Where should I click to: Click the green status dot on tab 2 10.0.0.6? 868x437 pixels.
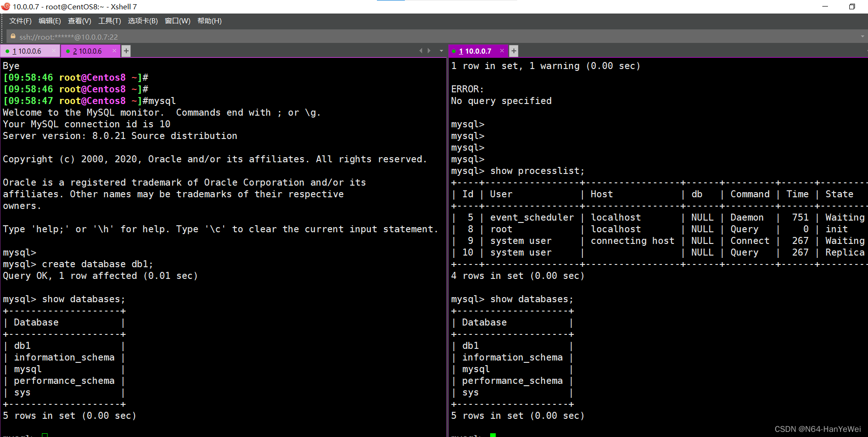(x=68, y=51)
